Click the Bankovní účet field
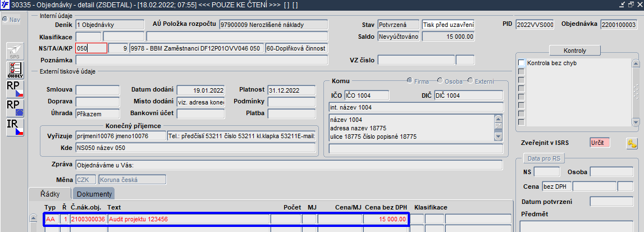Viewport: 644px width, 232px height. tap(200, 113)
